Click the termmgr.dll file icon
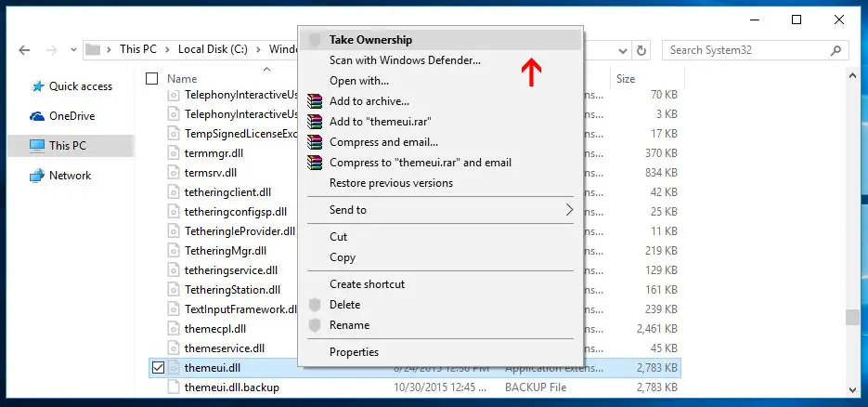 click(x=174, y=152)
